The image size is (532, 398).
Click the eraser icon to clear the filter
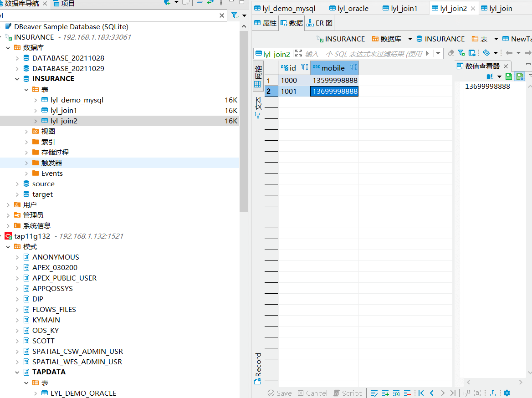click(451, 53)
